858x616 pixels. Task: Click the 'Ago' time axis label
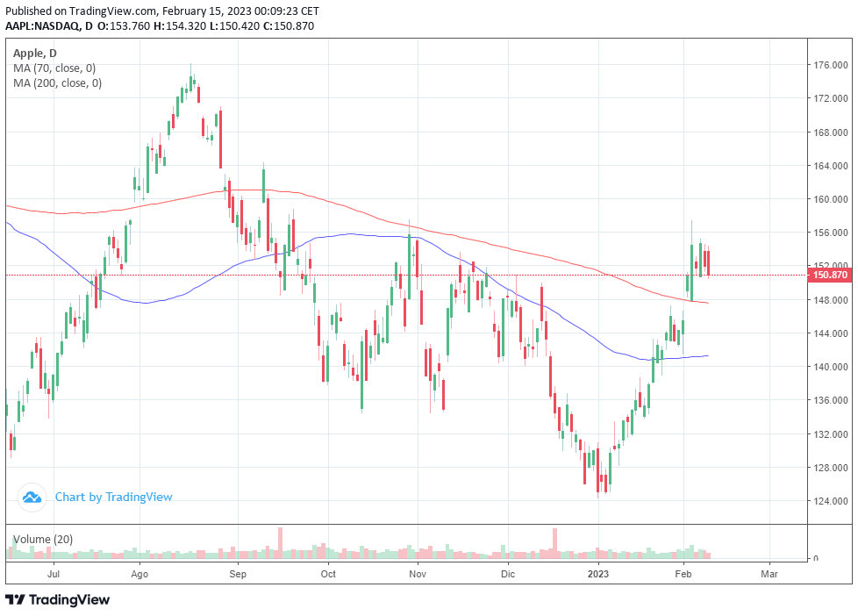tap(139, 574)
